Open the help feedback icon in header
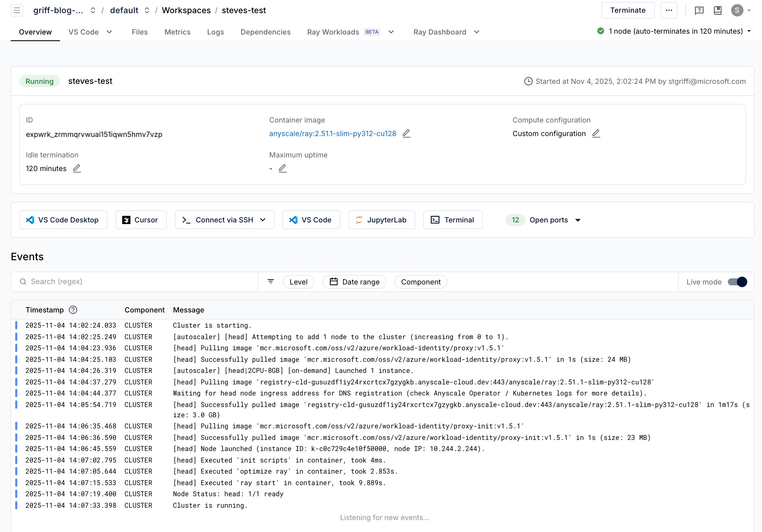This screenshot has width=762, height=532. pos(699,10)
